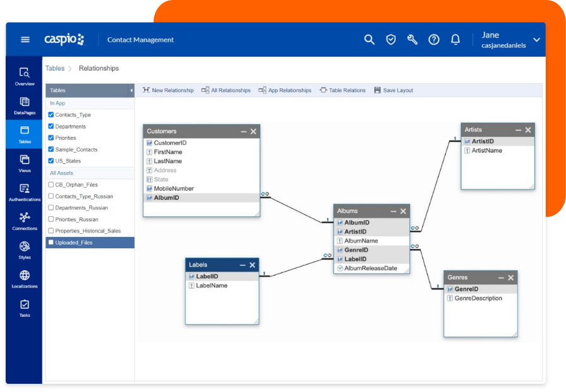Select ArtistName field in Artists
The width and height of the screenshot is (566, 392).
(x=498, y=151)
